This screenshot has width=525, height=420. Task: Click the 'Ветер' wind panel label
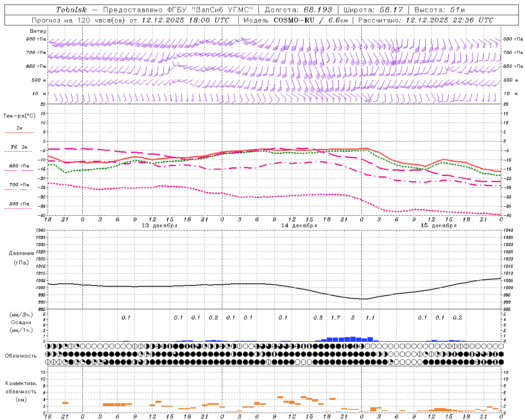(x=38, y=31)
